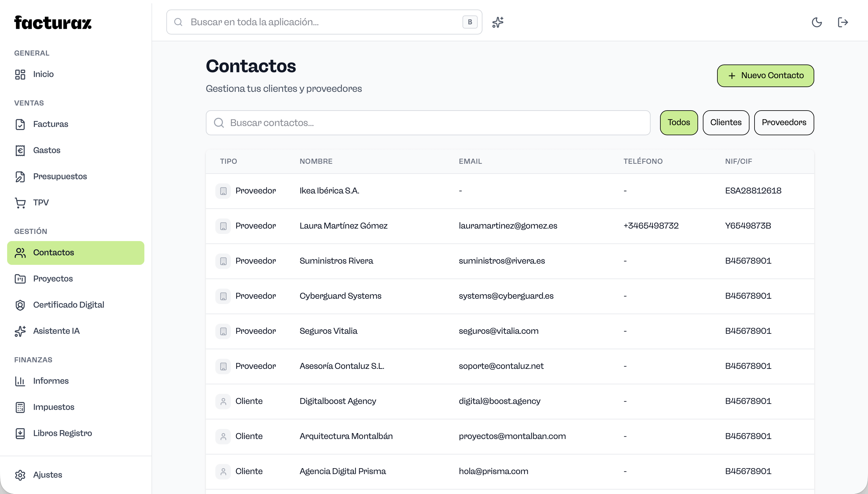Click the logout icon in header
Viewport: 868px width, 494px height.
pyautogui.click(x=842, y=22)
